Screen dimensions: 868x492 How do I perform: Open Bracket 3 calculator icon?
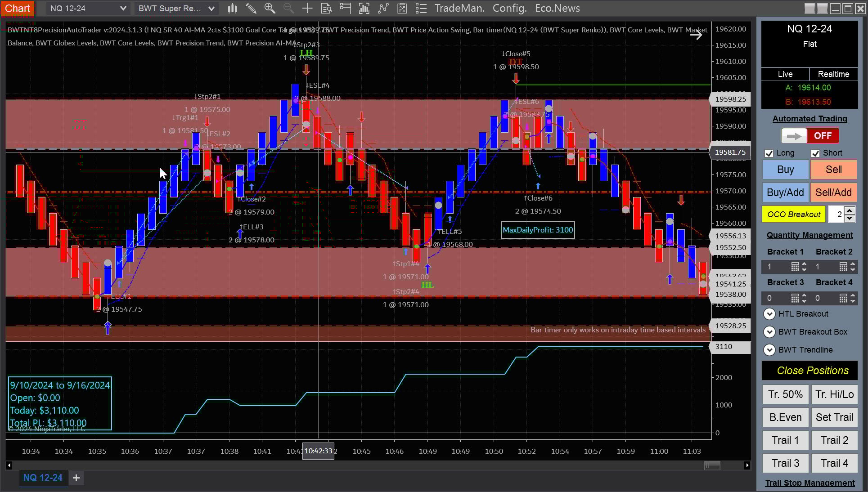[795, 298]
